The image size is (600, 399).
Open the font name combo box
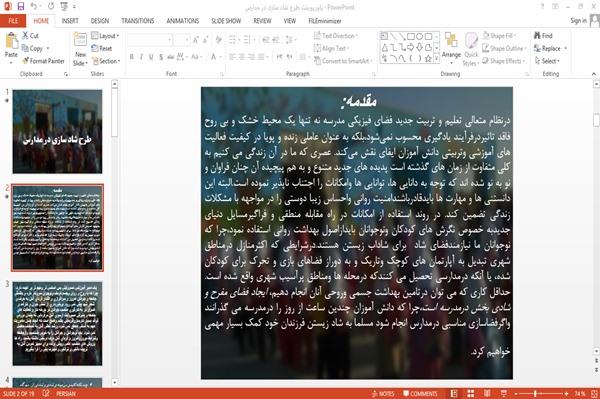[x=150, y=40]
